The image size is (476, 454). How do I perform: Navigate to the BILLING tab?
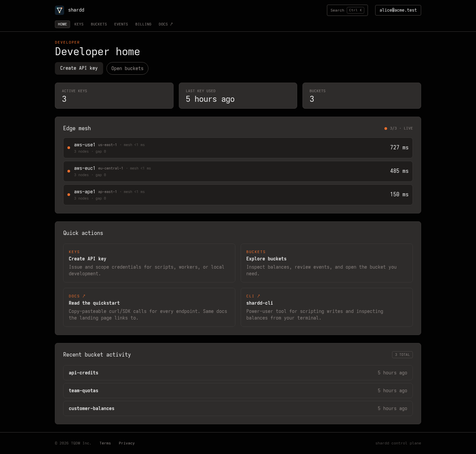tap(143, 24)
